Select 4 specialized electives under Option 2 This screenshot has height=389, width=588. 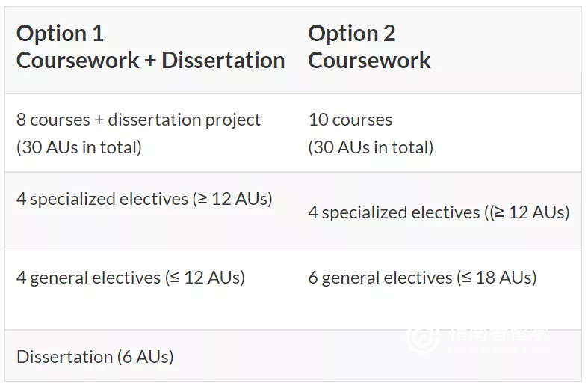click(x=439, y=213)
